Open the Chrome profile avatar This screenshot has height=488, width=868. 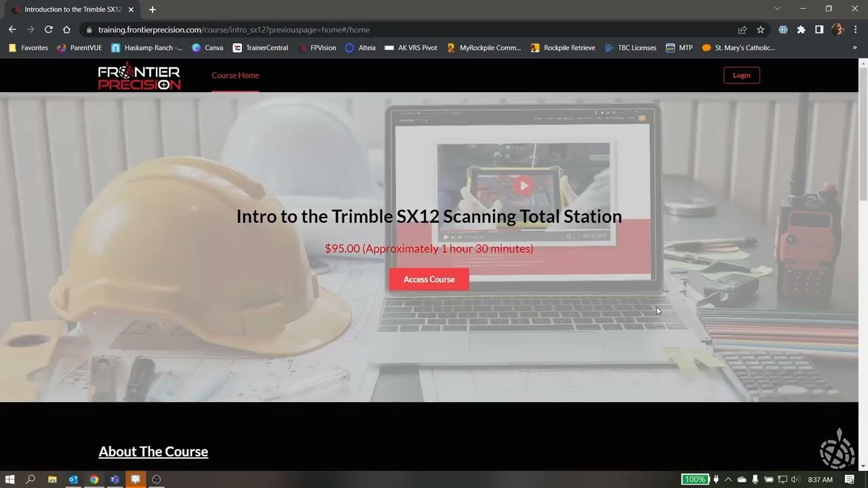click(x=837, y=30)
